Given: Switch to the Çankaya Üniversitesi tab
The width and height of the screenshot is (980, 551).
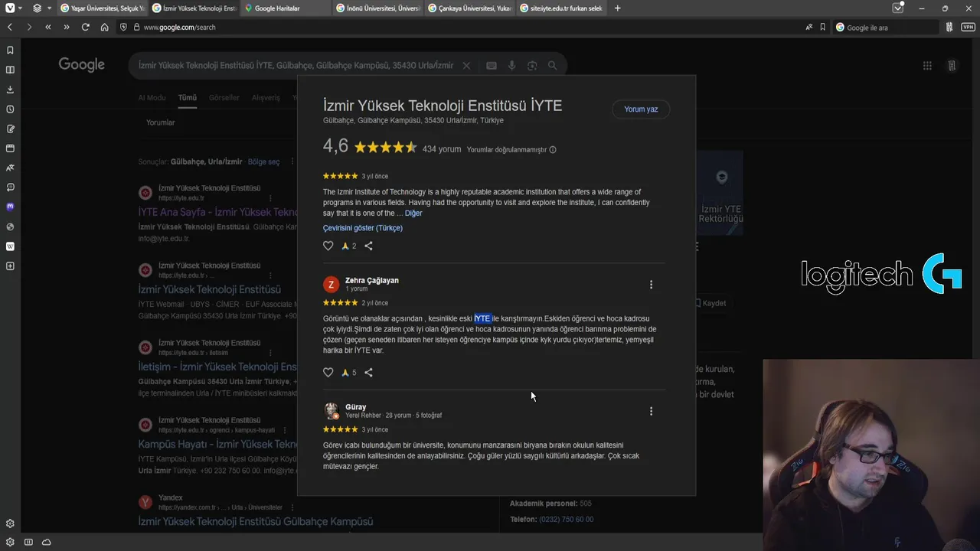Looking at the screenshot, I should coord(469,8).
